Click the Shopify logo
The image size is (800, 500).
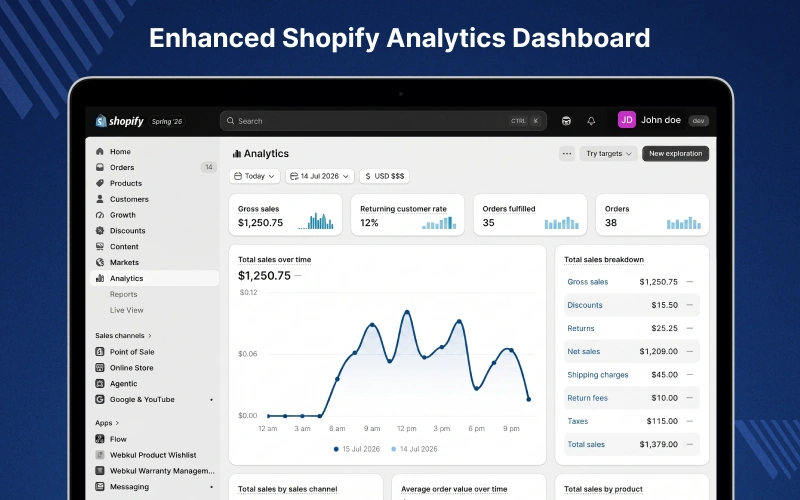point(120,121)
